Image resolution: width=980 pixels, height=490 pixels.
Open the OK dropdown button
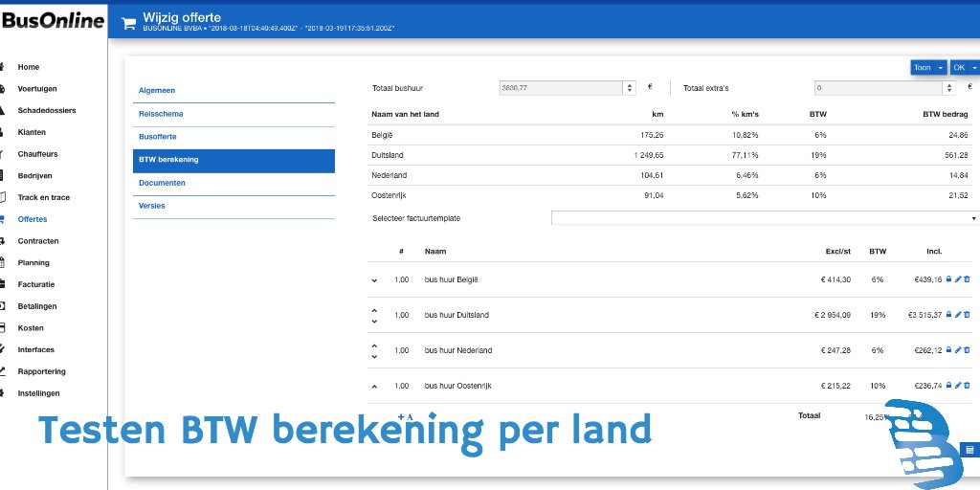pyautogui.click(x=965, y=68)
